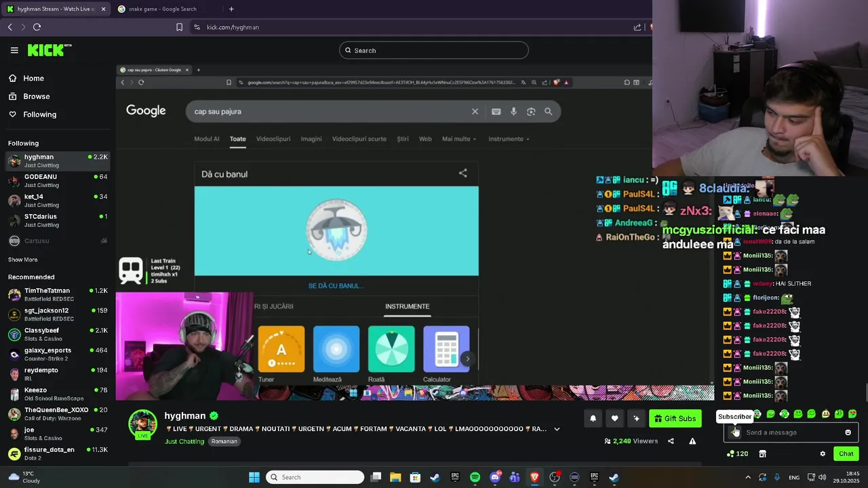Send message with Chat button

pyautogui.click(x=846, y=454)
